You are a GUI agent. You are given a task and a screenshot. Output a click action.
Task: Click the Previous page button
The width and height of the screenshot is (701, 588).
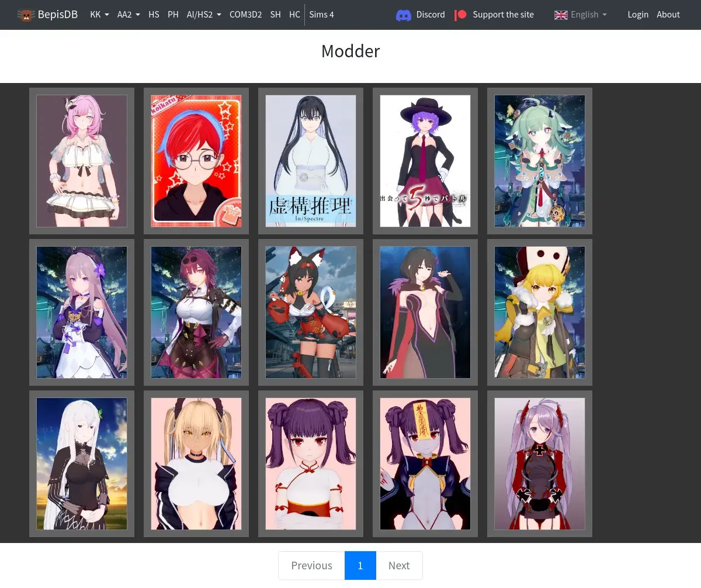311,565
